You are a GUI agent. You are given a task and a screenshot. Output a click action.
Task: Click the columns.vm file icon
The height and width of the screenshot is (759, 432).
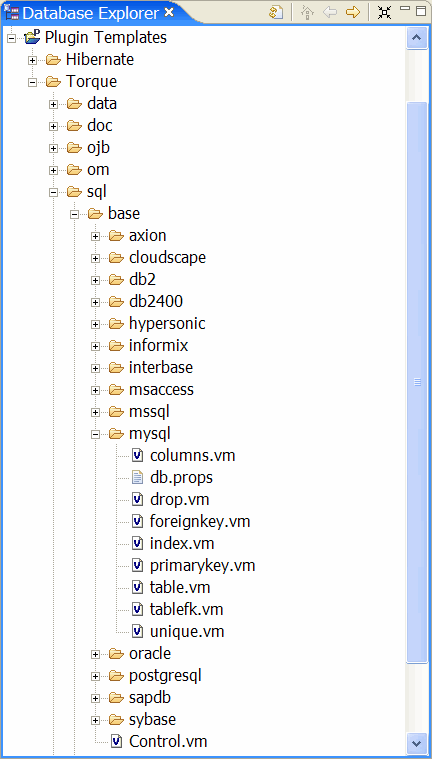[x=138, y=455]
